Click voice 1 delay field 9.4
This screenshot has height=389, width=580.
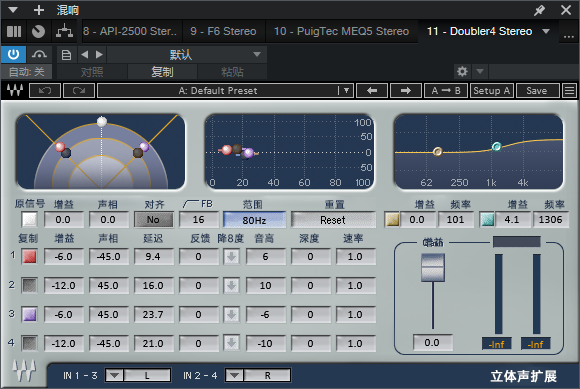click(153, 257)
